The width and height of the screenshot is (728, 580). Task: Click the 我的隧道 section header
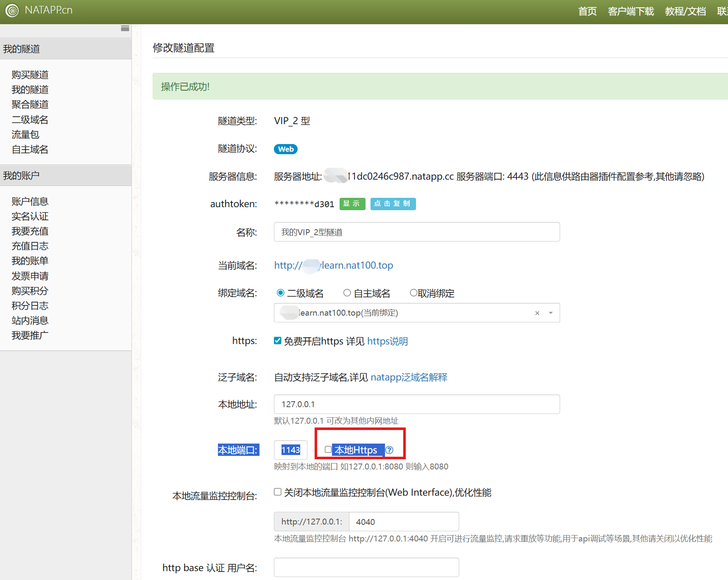66,49
